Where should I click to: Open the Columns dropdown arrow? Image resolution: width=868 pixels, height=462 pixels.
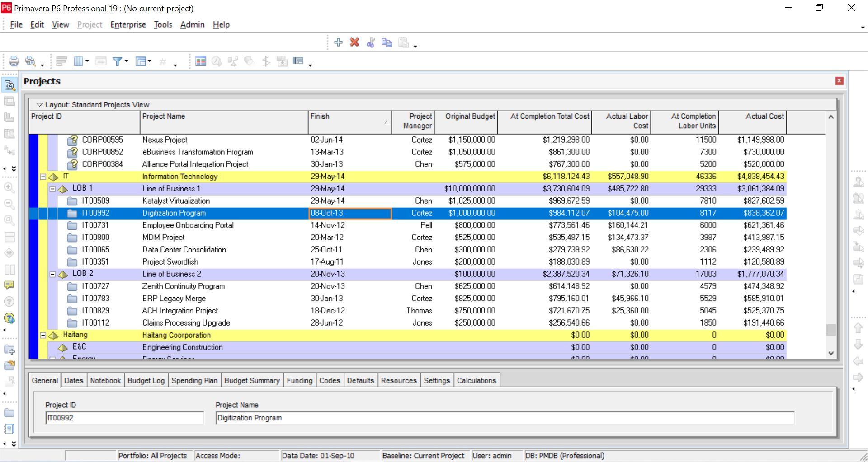[87, 61]
